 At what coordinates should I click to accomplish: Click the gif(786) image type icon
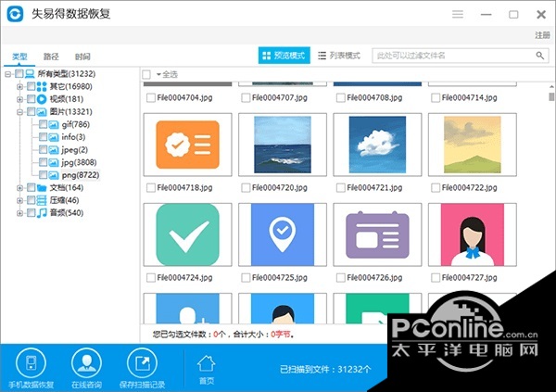click(x=54, y=124)
